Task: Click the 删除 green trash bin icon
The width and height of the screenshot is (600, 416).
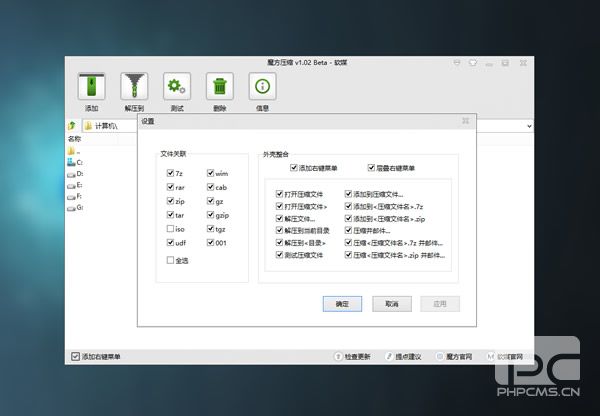Action: pyautogui.click(x=220, y=86)
